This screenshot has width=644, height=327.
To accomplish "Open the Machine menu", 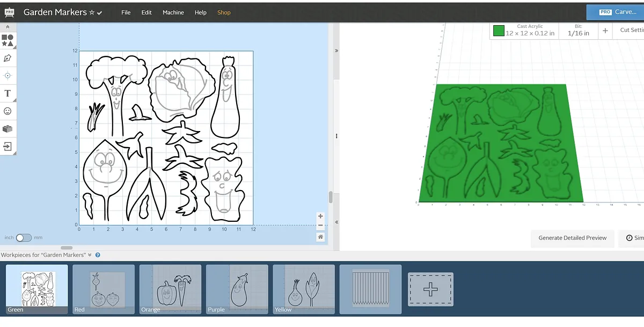I will 173,12.
